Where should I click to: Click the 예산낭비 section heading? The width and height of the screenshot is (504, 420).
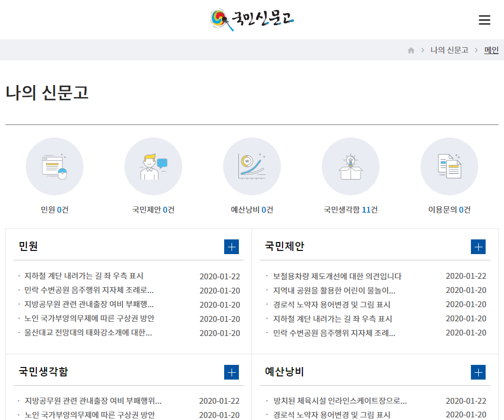pos(285,372)
